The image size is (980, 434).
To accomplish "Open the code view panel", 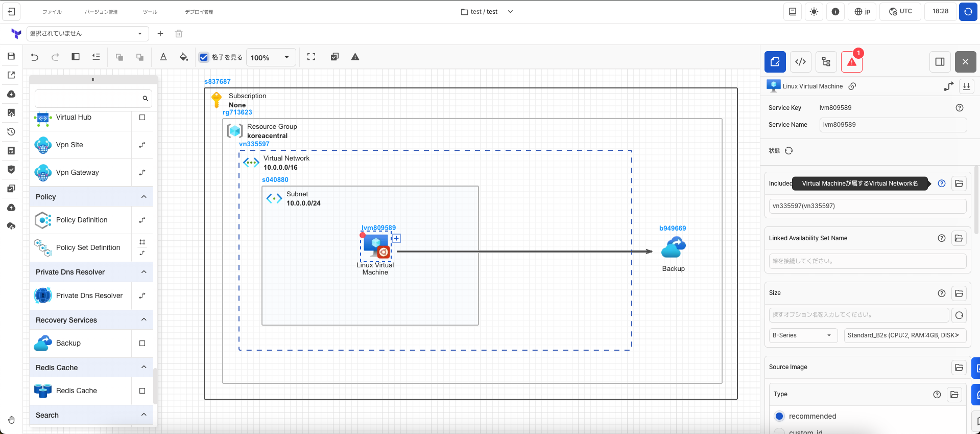I will point(800,62).
